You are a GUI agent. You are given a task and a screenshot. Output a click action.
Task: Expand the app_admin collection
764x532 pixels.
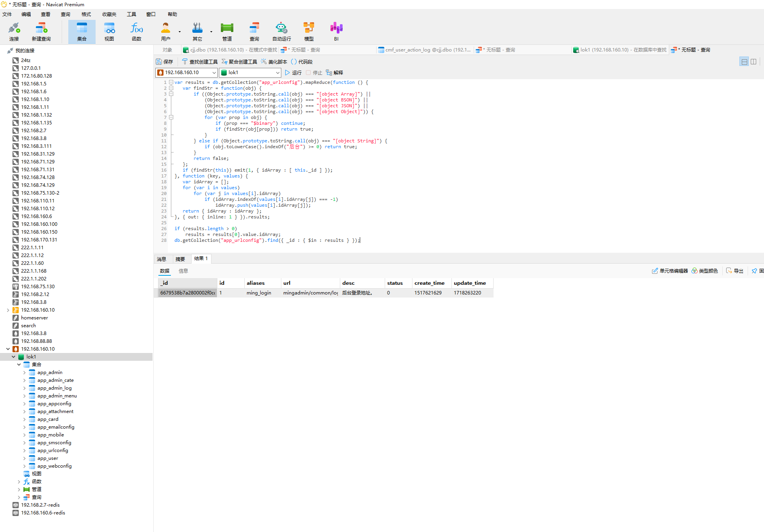pos(24,372)
